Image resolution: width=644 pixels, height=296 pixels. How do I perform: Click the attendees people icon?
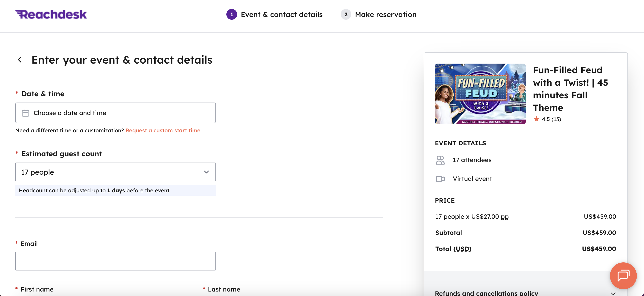440,160
